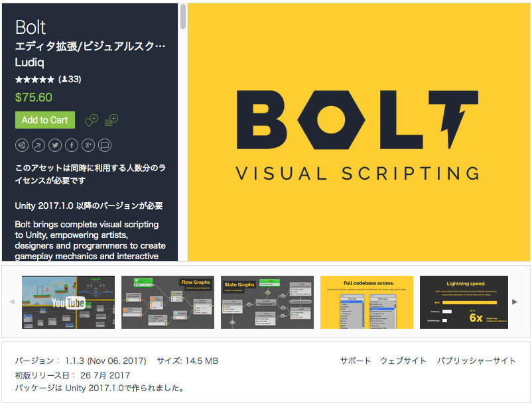
Task: Open the State Graphs thumbnail
Action: pyautogui.click(x=267, y=302)
